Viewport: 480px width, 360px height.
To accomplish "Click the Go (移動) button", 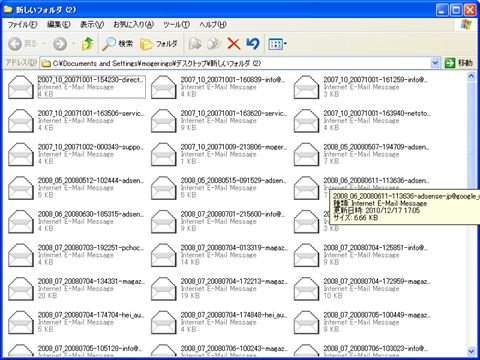I will [x=459, y=63].
